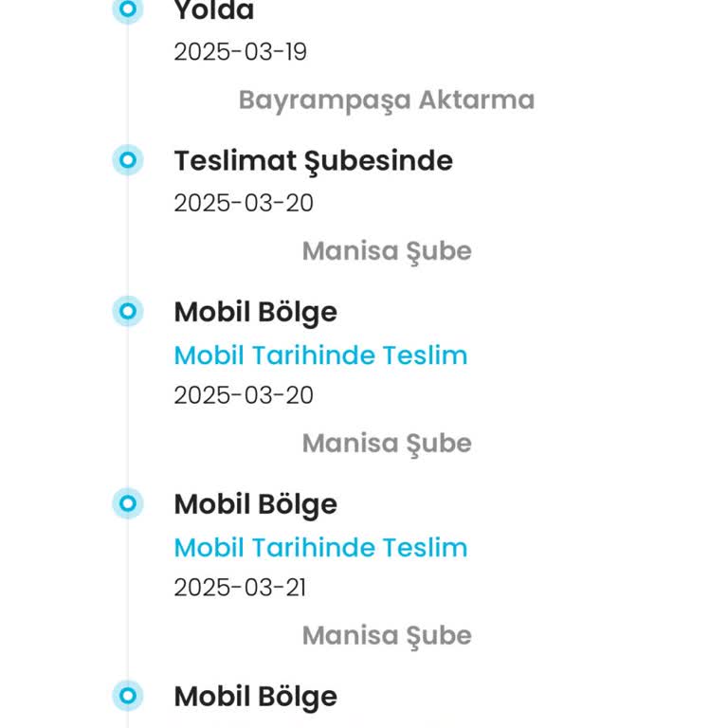Image resolution: width=728 pixels, height=728 pixels.
Task: Click Mobil Tarihinde Teslim link above 2025-03-20
Action: 320,355
